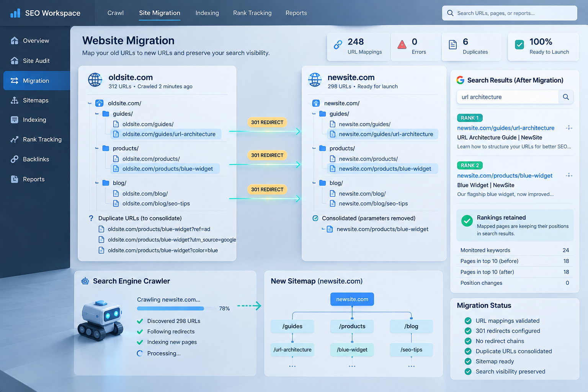
Task: Toggle the Sitemap ready checkmark
Action: pos(468,361)
